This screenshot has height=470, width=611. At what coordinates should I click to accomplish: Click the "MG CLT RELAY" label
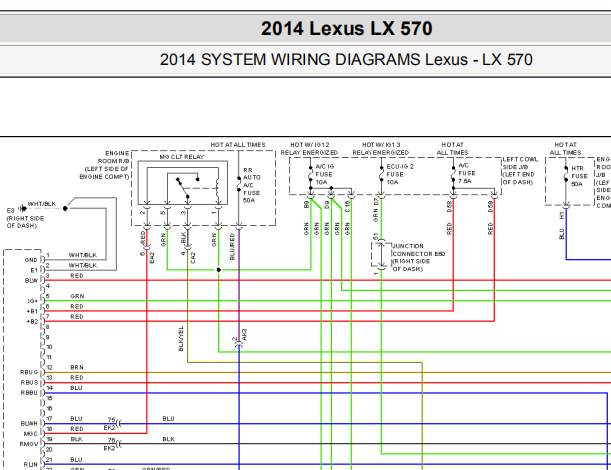tap(182, 157)
